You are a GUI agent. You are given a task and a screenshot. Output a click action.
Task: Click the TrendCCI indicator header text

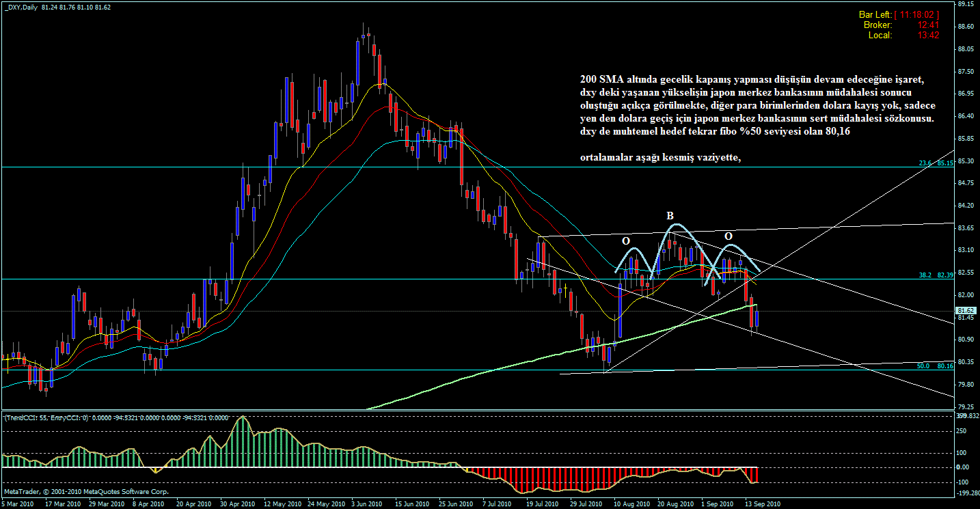click(116, 417)
